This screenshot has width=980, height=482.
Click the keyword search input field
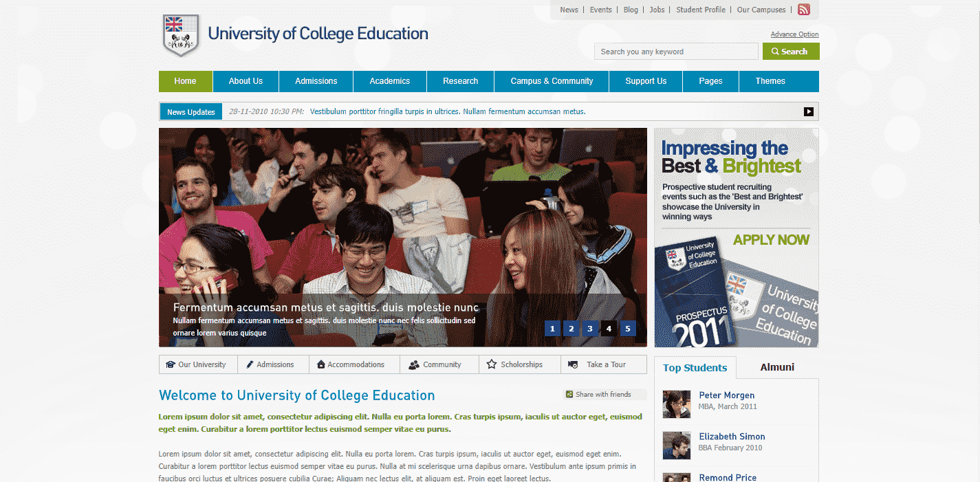675,52
